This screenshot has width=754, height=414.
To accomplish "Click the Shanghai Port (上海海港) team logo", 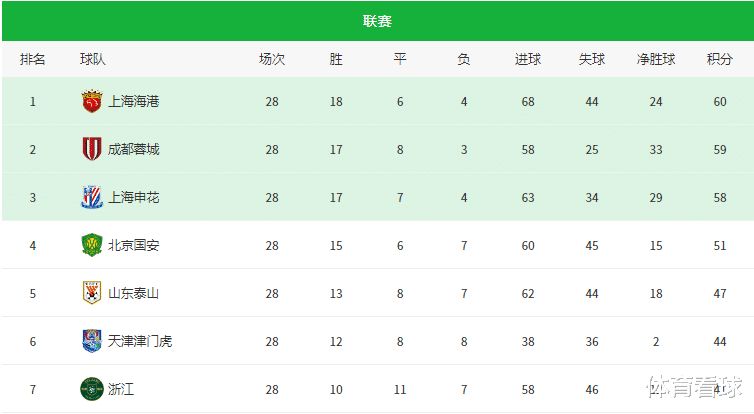I will click(92, 101).
